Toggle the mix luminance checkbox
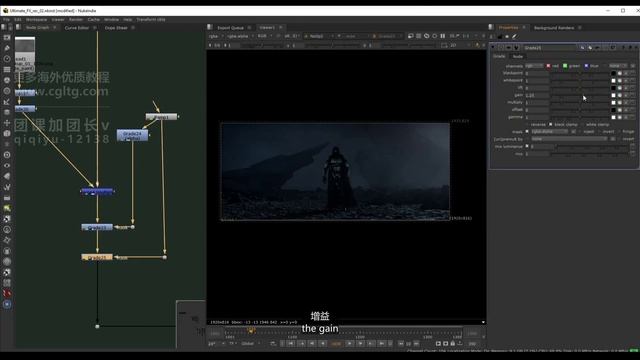Image resolution: width=640 pixels, height=360 pixels. 527,146
